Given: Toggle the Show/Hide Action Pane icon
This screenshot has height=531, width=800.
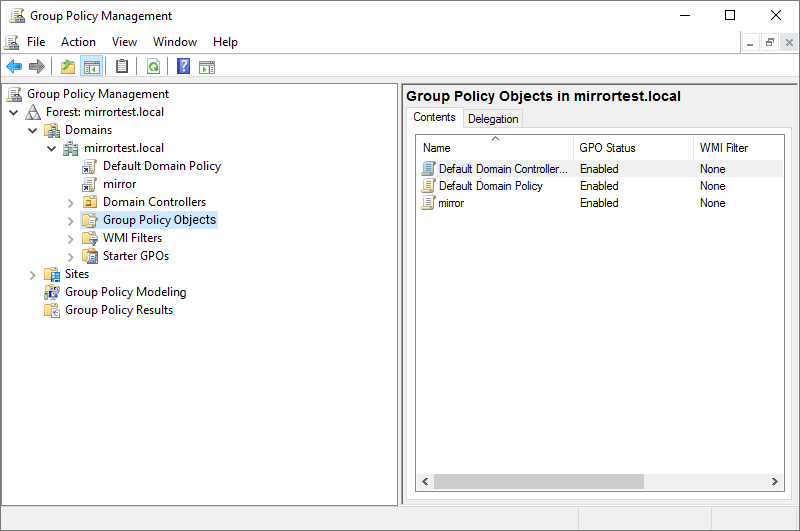Looking at the screenshot, I should 207,67.
